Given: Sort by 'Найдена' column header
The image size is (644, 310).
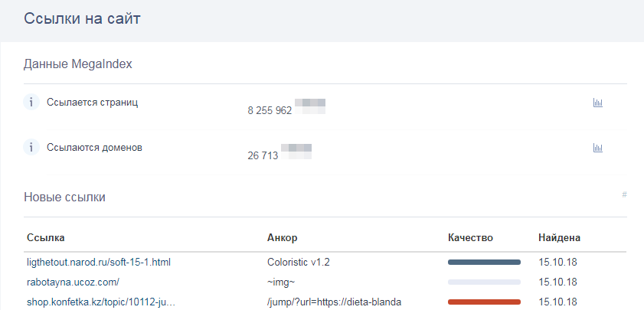Looking at the screenshot, I should pos(559,238).
